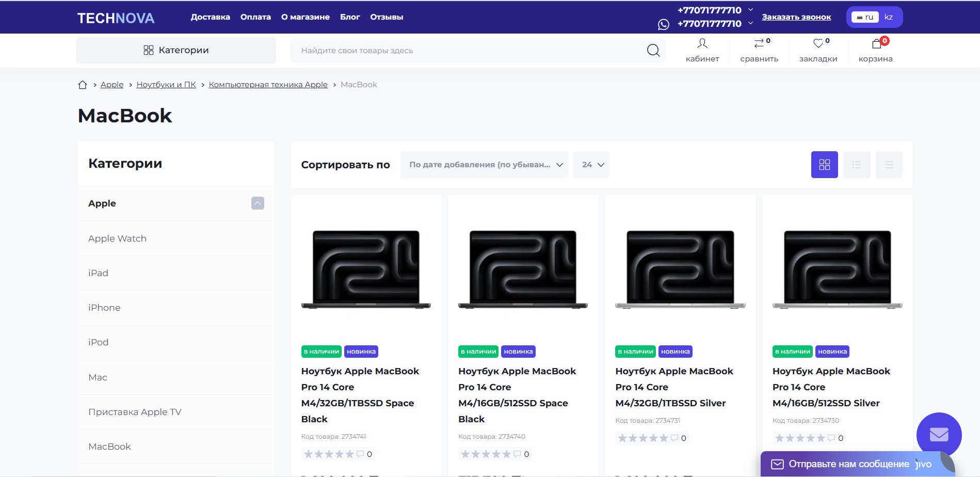Open MacBook category in sidebar
This screenshot has width=980, height=477.
[x=176, y=447]
